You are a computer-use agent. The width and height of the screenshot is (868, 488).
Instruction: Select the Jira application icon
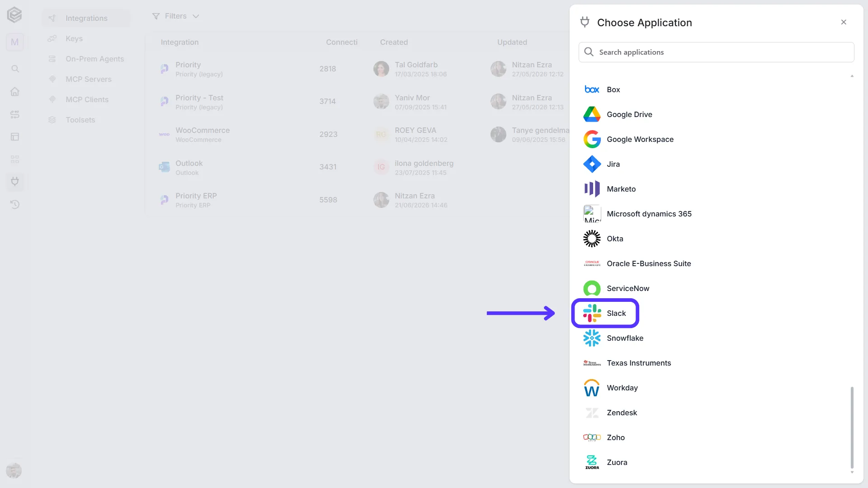(x=592, y=164)
